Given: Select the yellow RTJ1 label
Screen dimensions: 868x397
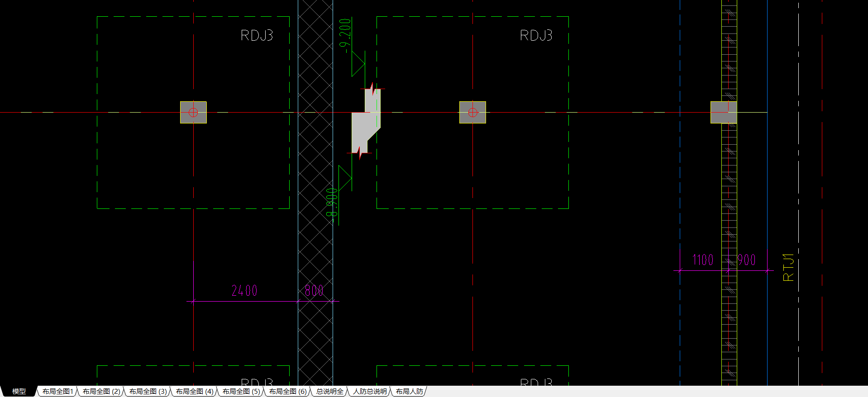Looking at the screenshot, I should (x=788, y=268).
